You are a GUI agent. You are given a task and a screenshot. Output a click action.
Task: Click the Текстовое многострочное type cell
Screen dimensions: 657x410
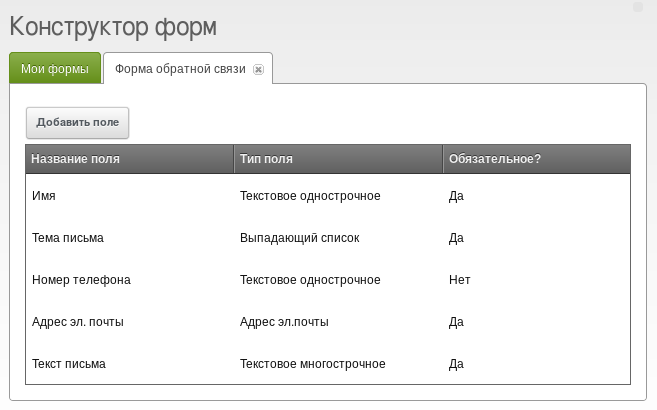(x=313, y=364)
